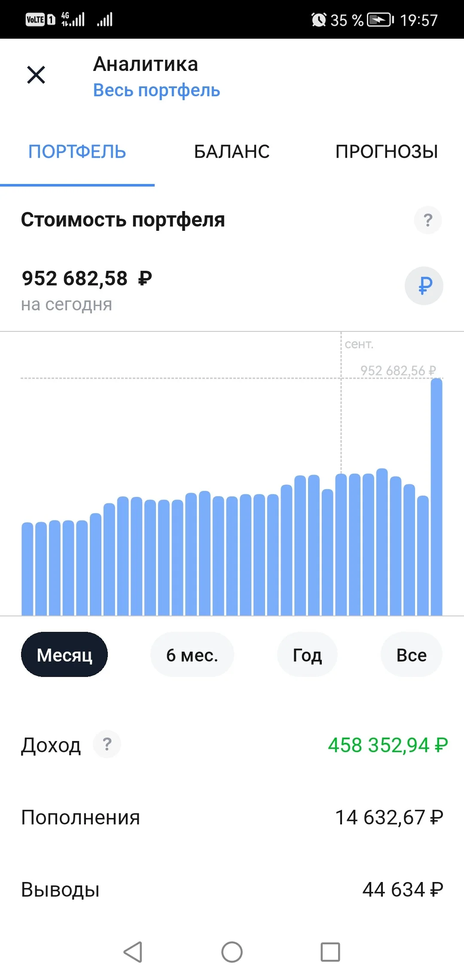Tap the battery indicator in status bar
This screenshot has height=980, width=464.
click(x=380, y=20)
